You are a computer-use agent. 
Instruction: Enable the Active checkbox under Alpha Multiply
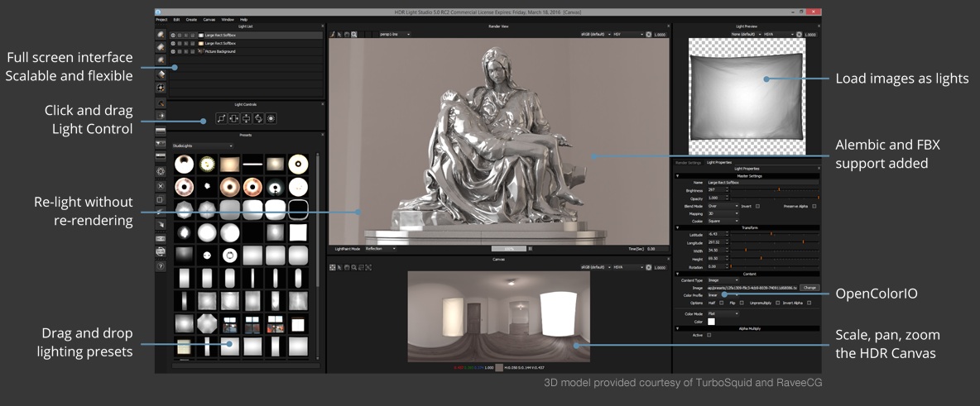[709, 335]
